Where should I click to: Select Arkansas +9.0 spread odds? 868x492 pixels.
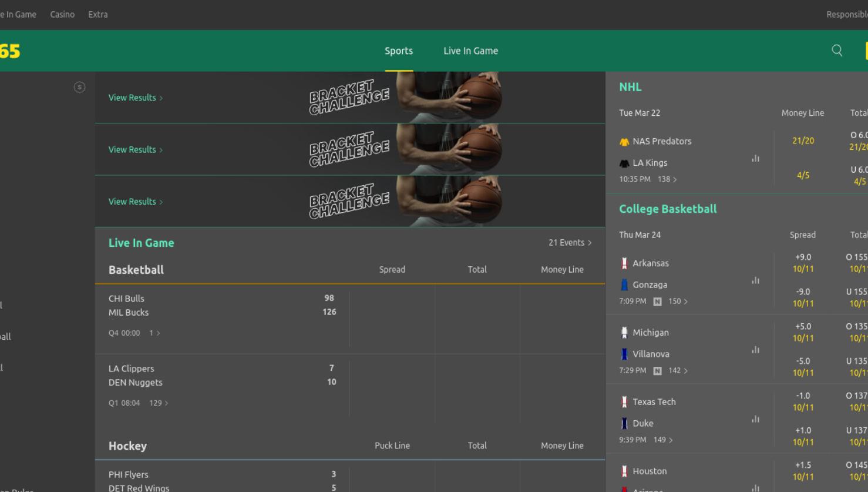[x=803, y=263]
